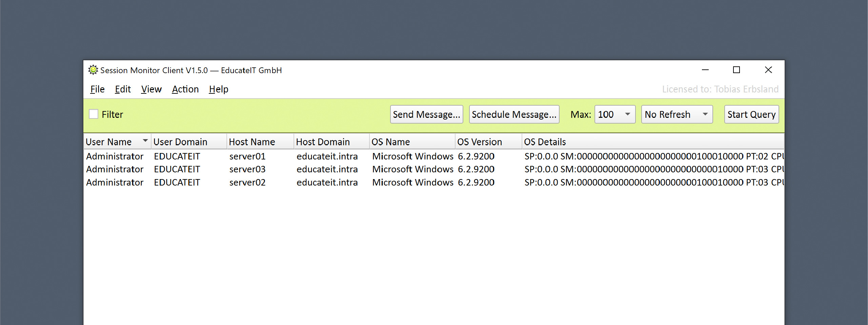The width and height of the screenshot is (868, 325).
Task: Open the Help menu
Action: point(218,89)
